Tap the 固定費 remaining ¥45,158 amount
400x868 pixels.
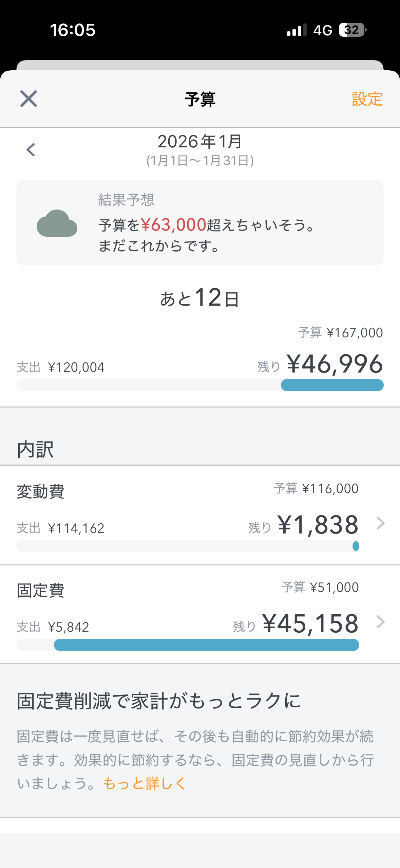tap(310, 624)
